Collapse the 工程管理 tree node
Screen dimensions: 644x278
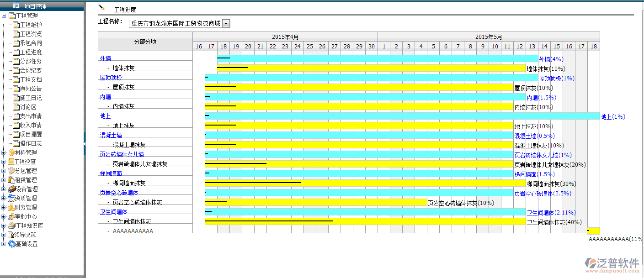point(4,16)
